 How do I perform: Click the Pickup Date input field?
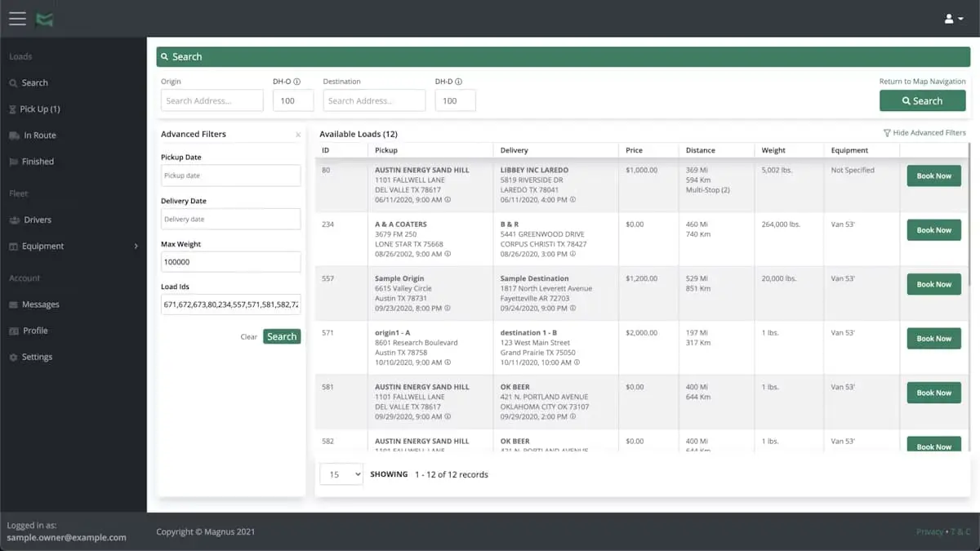(x=230, y=175)
